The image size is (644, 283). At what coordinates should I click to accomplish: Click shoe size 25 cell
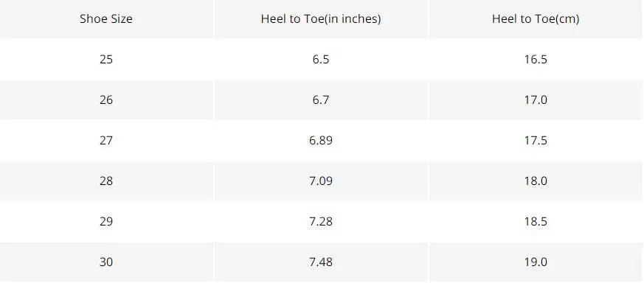click(x=106, y=60)
